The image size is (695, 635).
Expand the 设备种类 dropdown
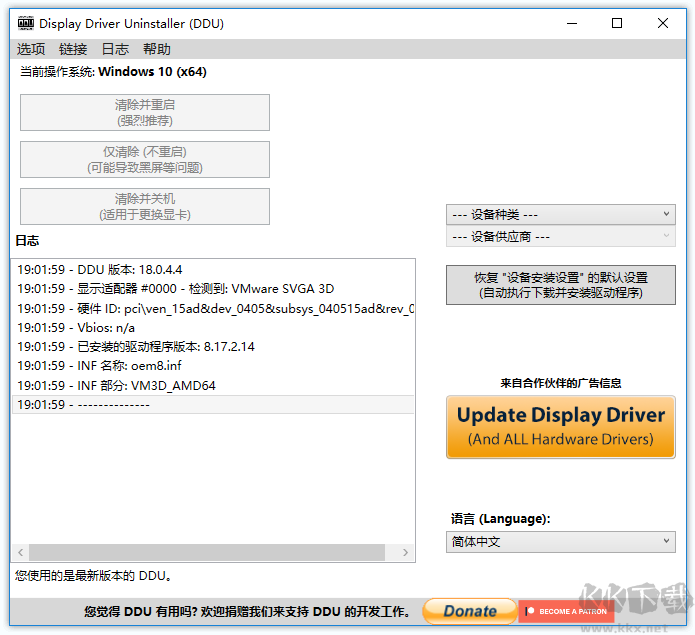coord(561,214)
